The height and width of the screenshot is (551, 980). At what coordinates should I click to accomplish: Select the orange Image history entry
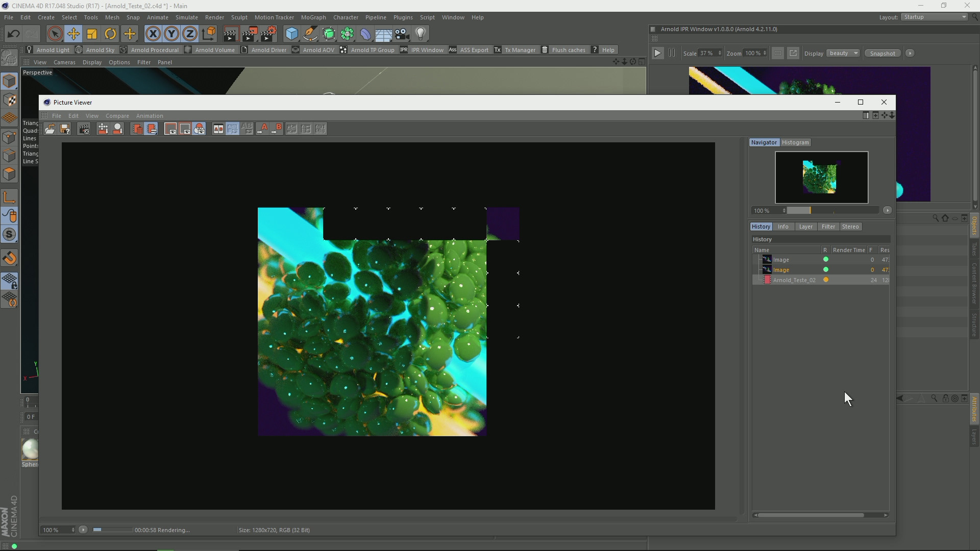[x=821, y=270]
